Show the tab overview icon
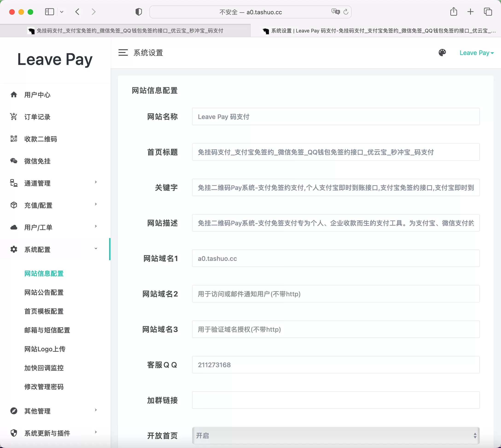Image resolution: width=501 pixels, height=448 pixels. click(x=488, y=12)
